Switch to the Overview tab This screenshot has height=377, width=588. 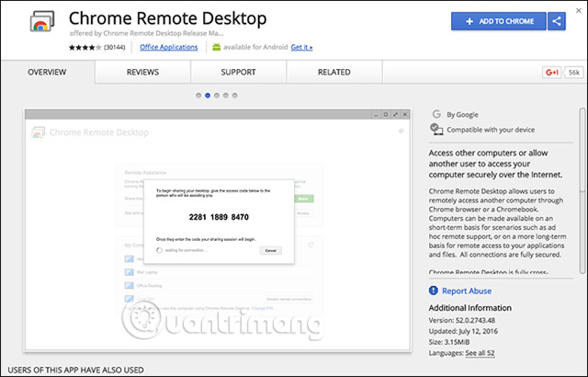47,72
